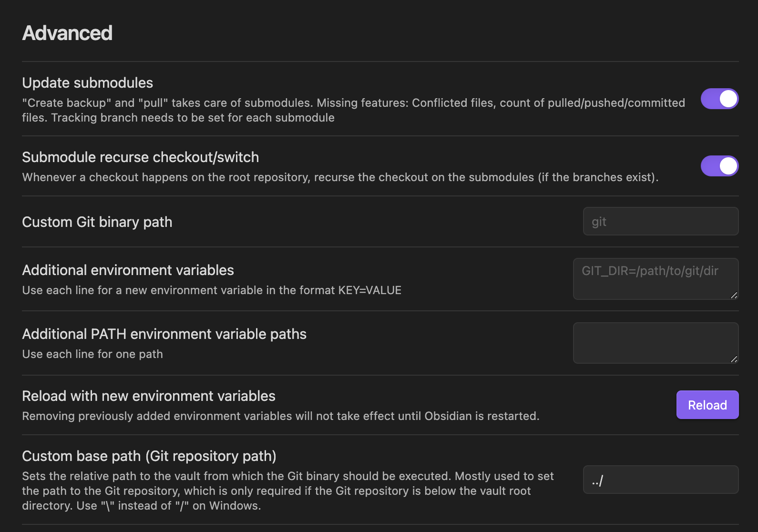This screenshot has height=532, width=758.
Task: Click Additional PATH environment variable paths label
Action: (164, 334)
